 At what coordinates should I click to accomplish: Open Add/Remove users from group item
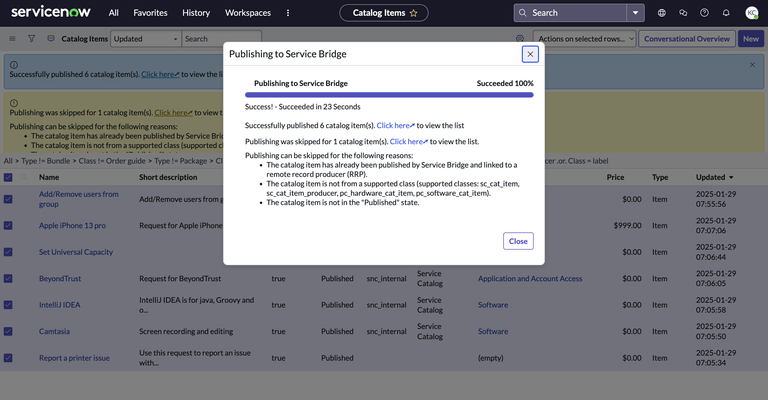78,199
